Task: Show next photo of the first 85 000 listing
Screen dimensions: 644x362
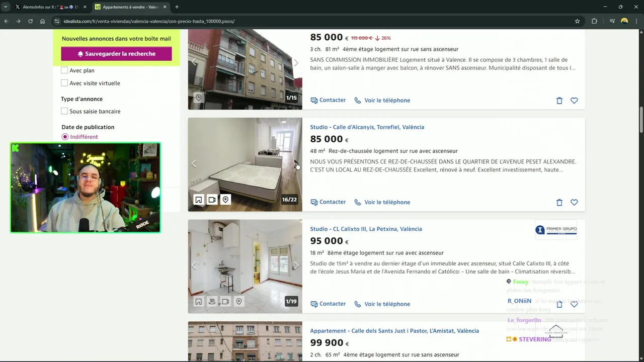Action: point(296,62)
